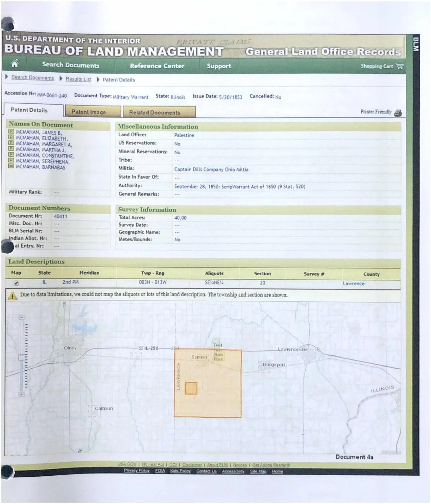Click the map zoom-out button below the slider
Screen dimensions: 431x504
22,394
